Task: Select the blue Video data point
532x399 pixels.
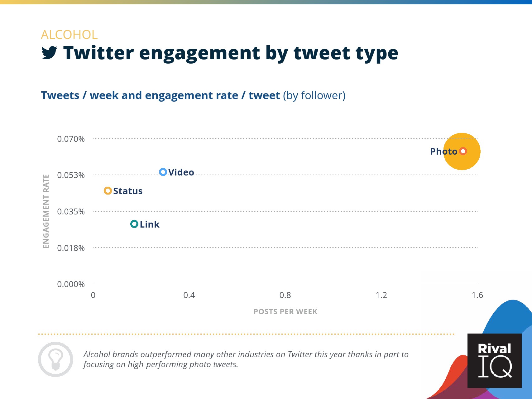Action: [x=163, y=172]
